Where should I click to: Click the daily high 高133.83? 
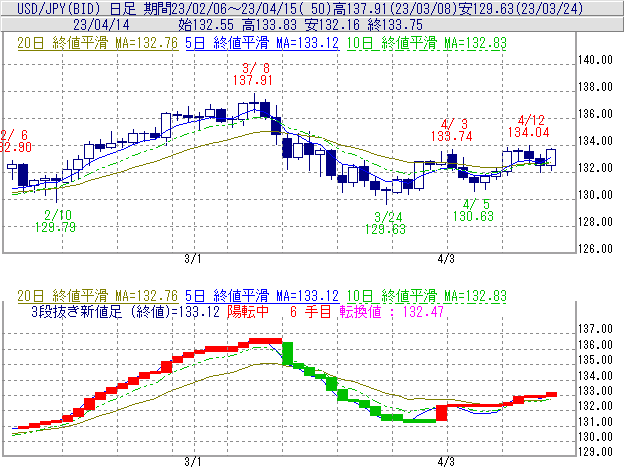(269, 25)
